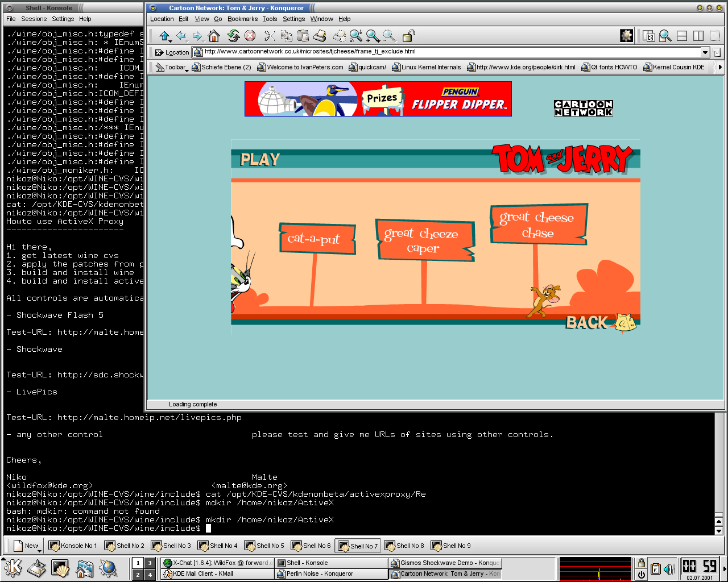Image resolution: width=728 pixels, height=582 pixels.
Task: Decrease the font size with zoom-out magnifier
Action: (389, 36)
